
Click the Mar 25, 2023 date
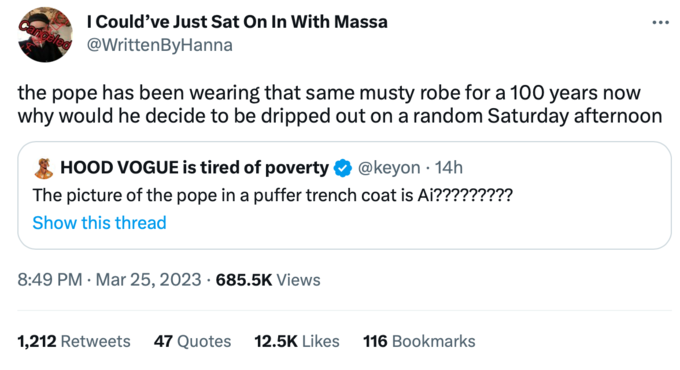(148, 280)
